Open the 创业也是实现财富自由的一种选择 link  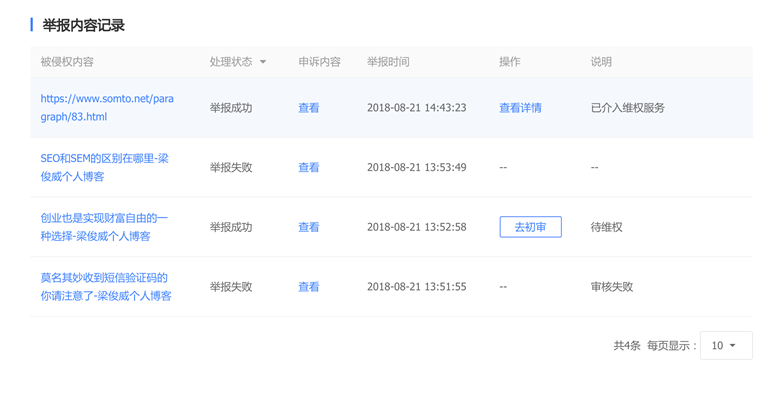104,227
